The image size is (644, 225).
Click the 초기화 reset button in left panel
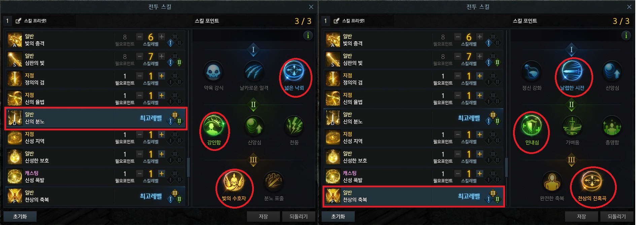tap(20, 216)
